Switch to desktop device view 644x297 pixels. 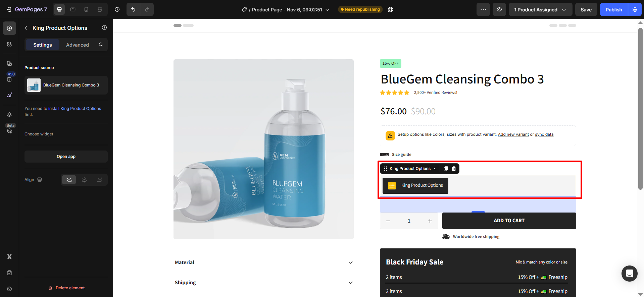coord(59,9)
